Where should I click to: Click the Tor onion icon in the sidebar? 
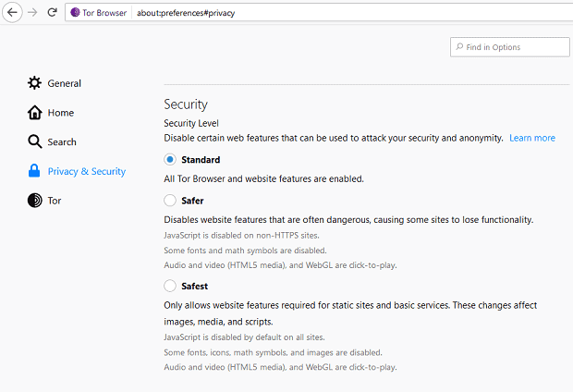(x=35, y=201)
